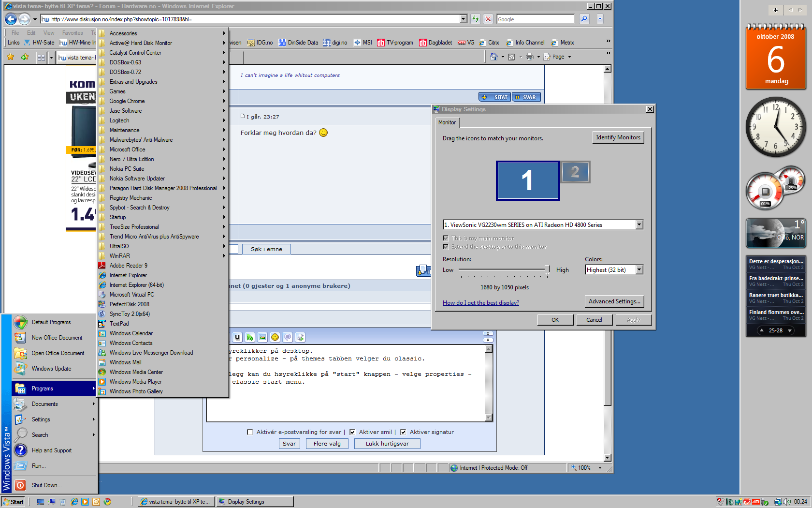This screenshot has width=812, height=508.
Task: Toggle 'Aktiver smil' checkbox
Action: point(352,432)
